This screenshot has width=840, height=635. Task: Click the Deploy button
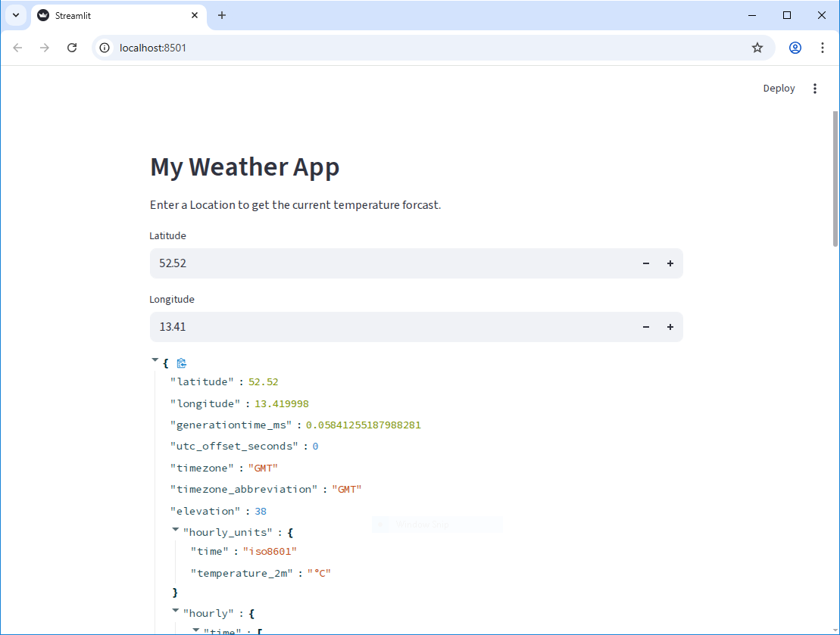tap(779, 89)
